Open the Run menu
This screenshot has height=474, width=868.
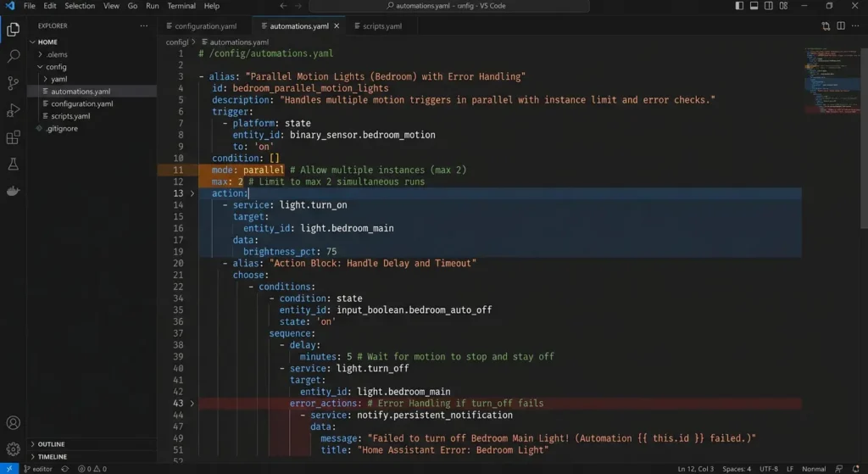153,6
